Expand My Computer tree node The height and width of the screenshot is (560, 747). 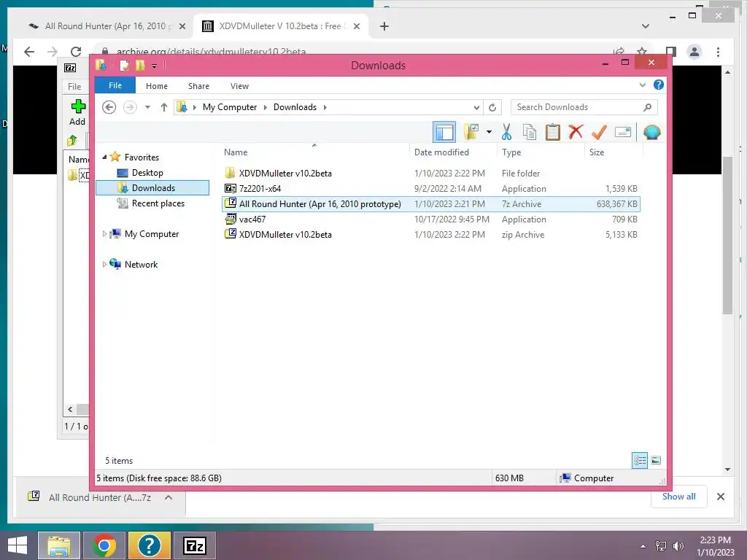(x=104, y=234)
